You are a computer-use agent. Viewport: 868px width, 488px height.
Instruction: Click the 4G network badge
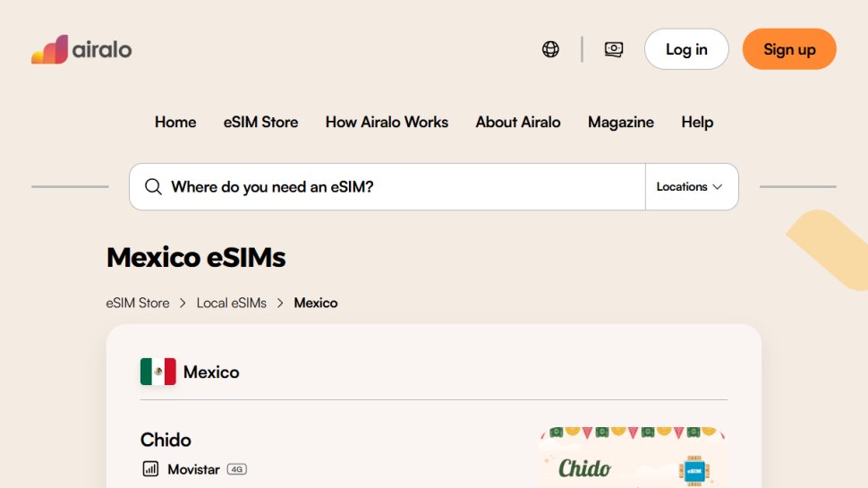pyautogui.click(x=236, y=468)
